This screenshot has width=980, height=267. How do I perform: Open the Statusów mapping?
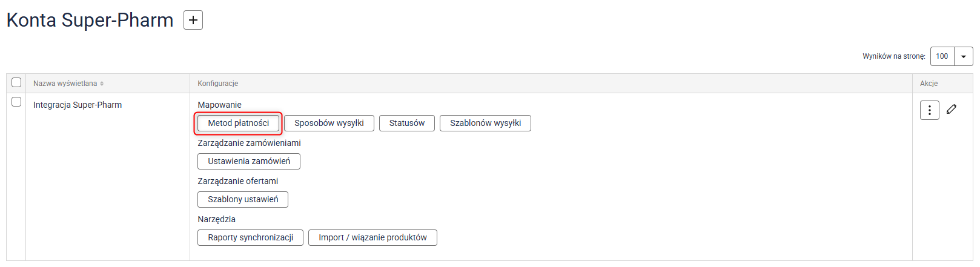click(x=406, y=123)
